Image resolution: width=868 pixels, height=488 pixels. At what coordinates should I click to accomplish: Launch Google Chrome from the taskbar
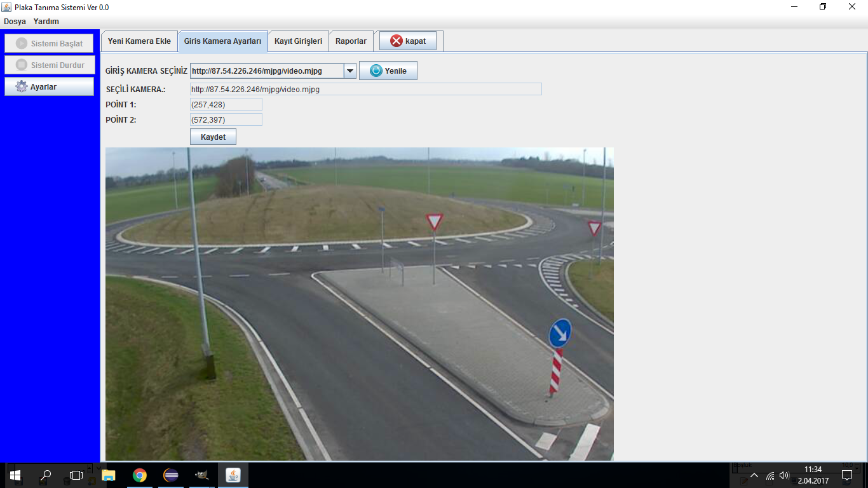click(x=139, y=475)
